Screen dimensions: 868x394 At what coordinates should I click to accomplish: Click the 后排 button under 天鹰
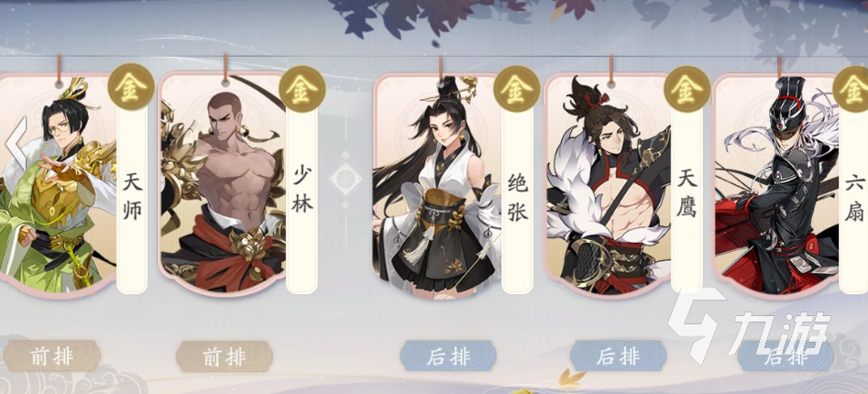[618, 356]
